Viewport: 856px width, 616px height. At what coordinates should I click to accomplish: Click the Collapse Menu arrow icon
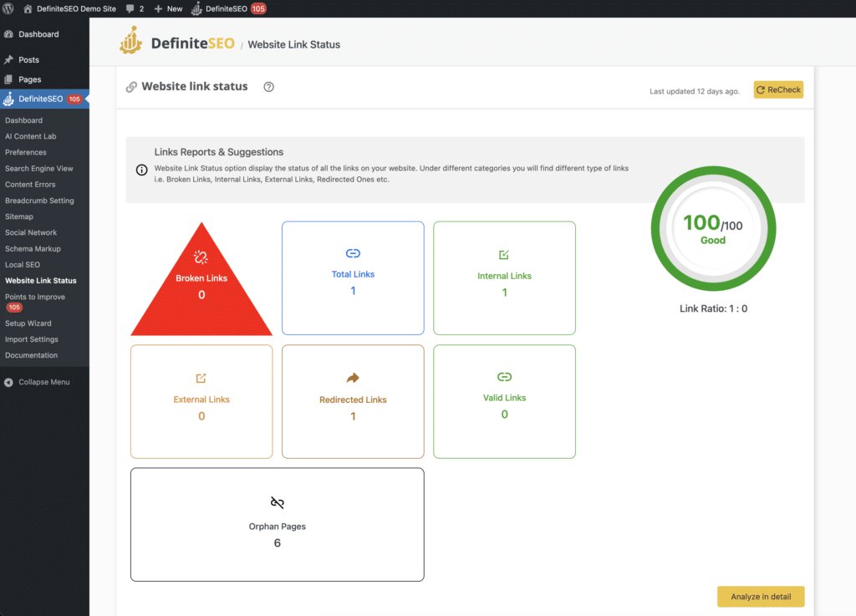click(x=8, y=382)
